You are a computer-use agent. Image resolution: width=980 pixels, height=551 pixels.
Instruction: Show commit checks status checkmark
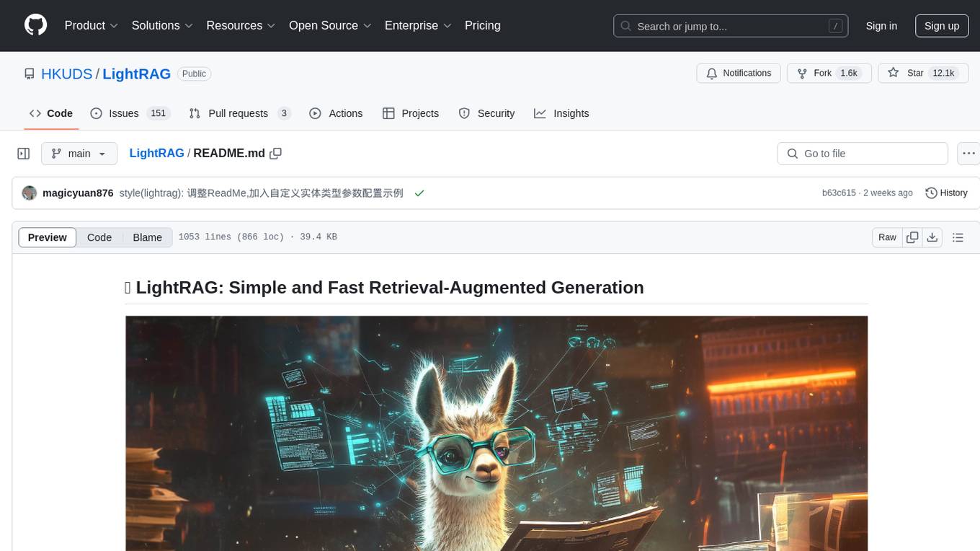419,193
